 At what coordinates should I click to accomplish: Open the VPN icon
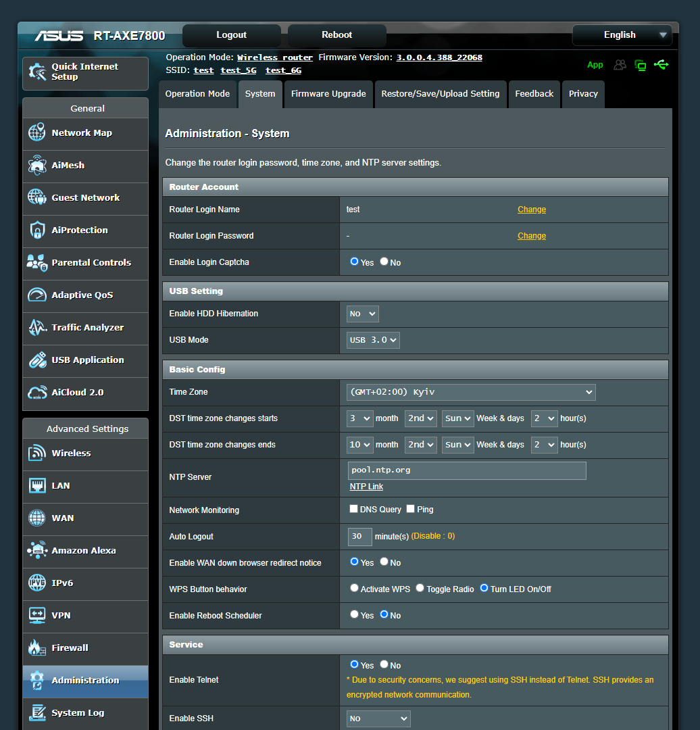coord(37,615)
